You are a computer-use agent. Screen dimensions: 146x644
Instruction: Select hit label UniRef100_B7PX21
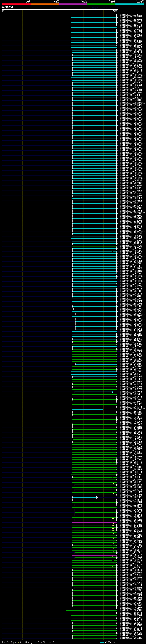[x=131, y=246]
